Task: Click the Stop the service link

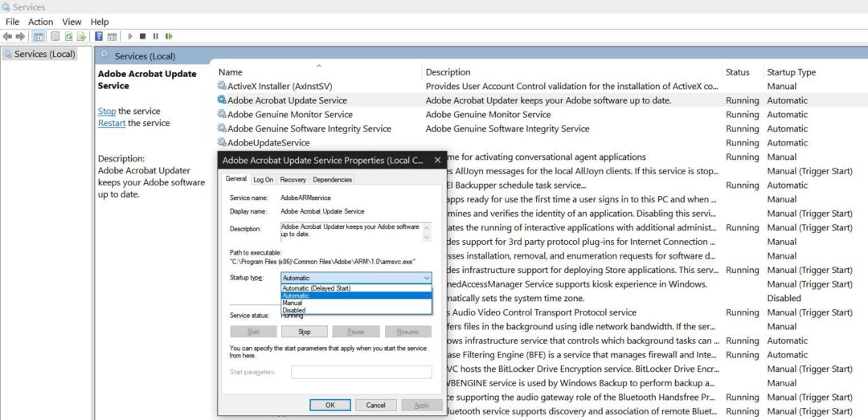Action: pos(107,111)
